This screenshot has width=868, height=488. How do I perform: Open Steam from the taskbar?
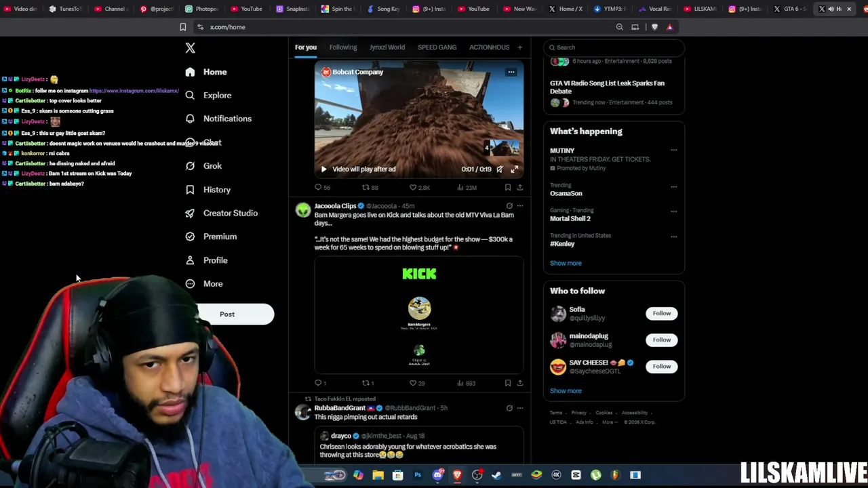(x=496, y=475)
